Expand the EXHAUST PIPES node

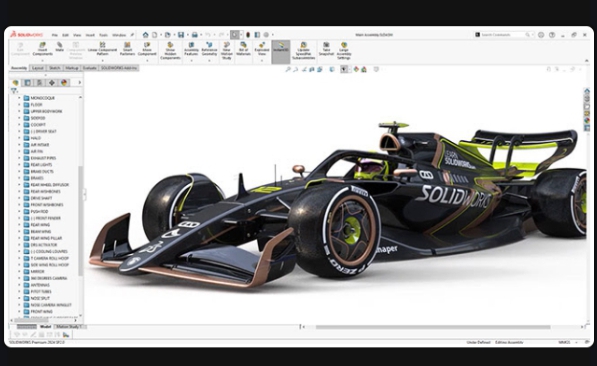click(19, 158)
